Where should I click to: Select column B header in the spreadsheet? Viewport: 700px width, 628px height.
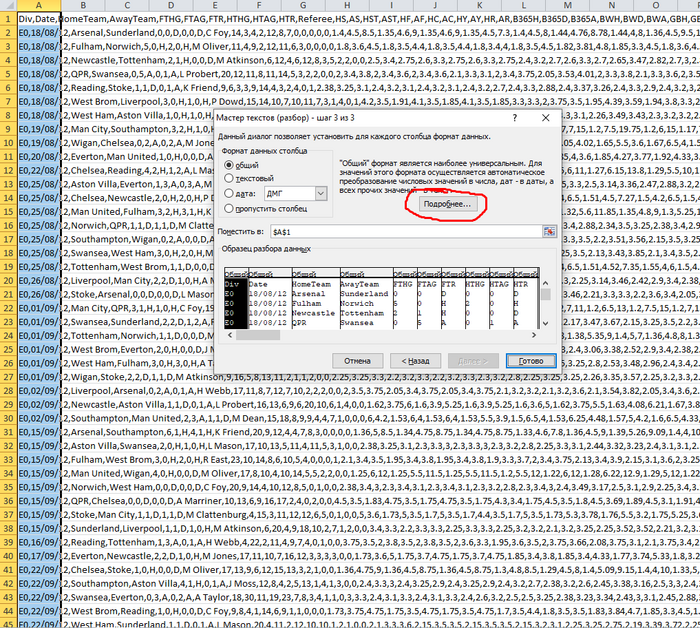click(x=83, y=6)
